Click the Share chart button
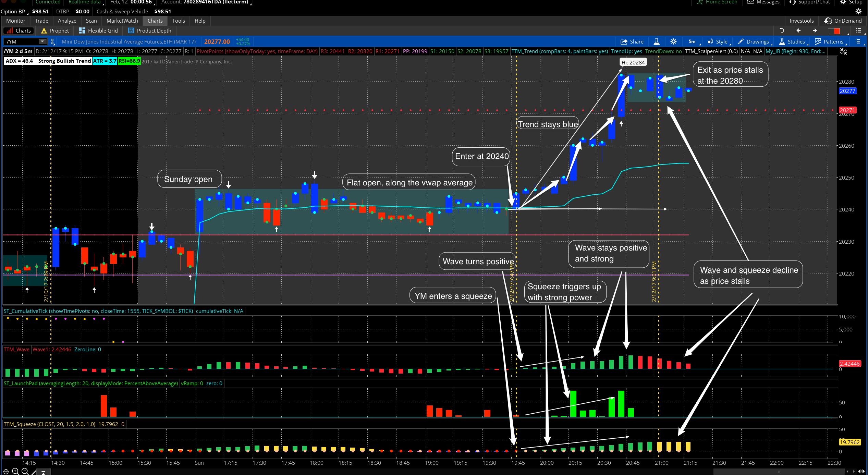Screen dimensions: 868x475 632,41
